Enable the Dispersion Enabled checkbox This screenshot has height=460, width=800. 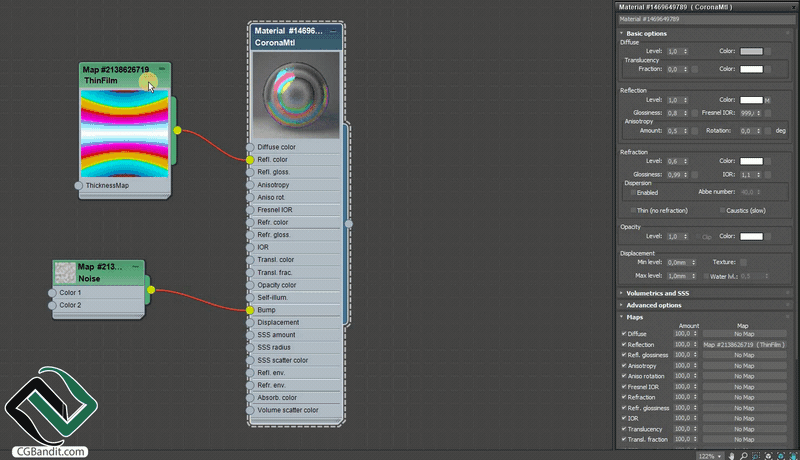point(633,193)
